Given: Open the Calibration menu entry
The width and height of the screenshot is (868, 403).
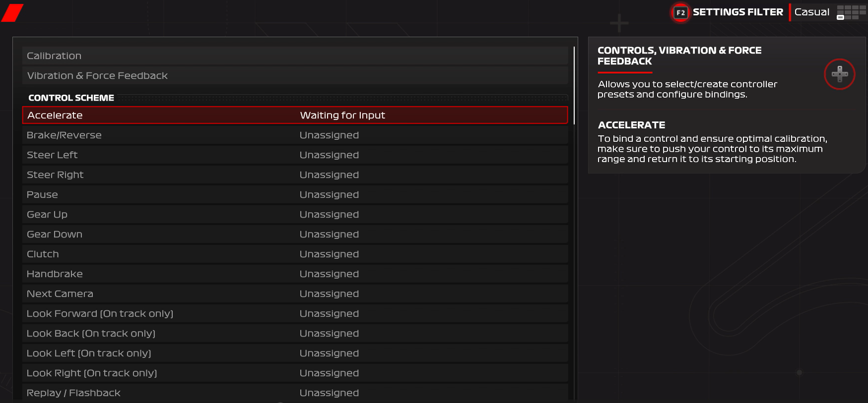Looking at the screenshot, I should coord(295,56).
